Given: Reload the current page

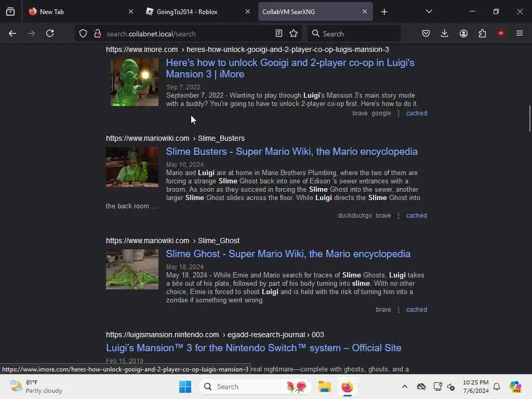Looking at the screenshot, I should click(50, 33).
